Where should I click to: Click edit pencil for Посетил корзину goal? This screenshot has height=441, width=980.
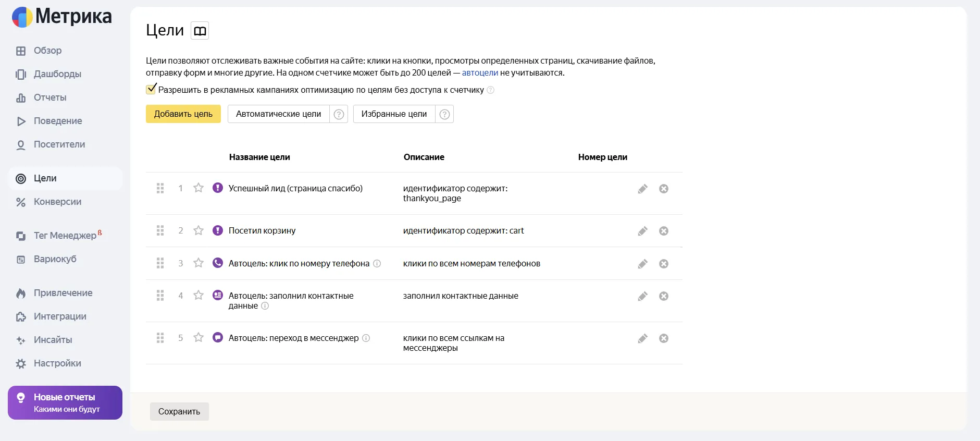[x=642, y=231]
